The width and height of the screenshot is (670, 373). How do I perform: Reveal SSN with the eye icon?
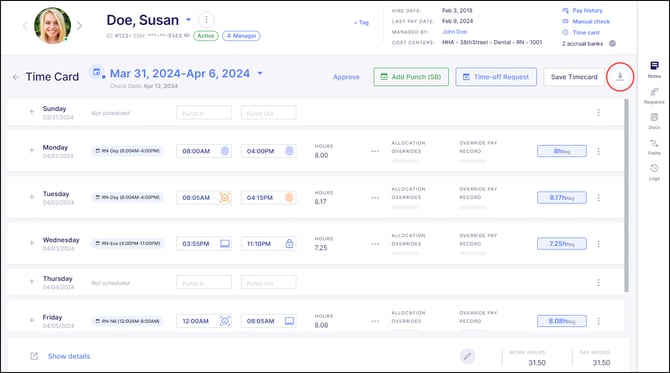click(187, 36)
